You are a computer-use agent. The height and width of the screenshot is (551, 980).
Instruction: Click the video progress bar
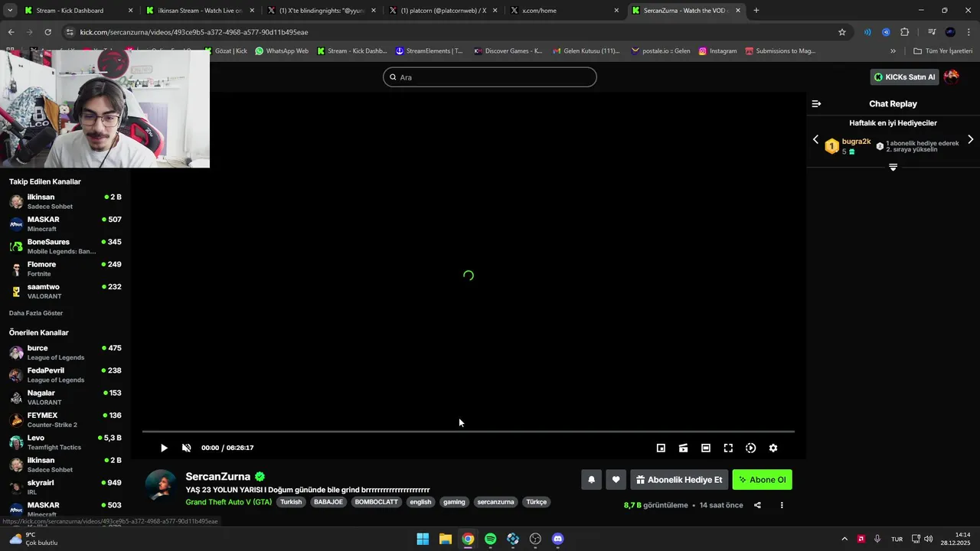468,432
